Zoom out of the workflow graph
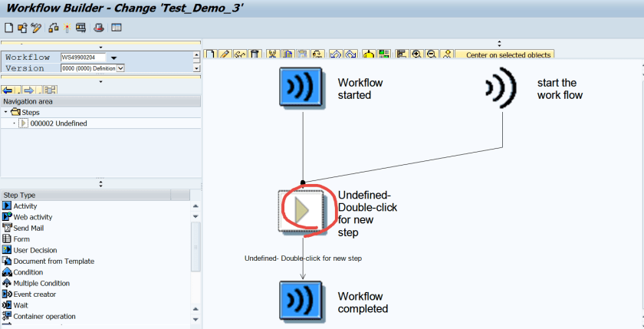Image resolution: width=644 pixels, height=329 pixels. (x=432, y=54)
